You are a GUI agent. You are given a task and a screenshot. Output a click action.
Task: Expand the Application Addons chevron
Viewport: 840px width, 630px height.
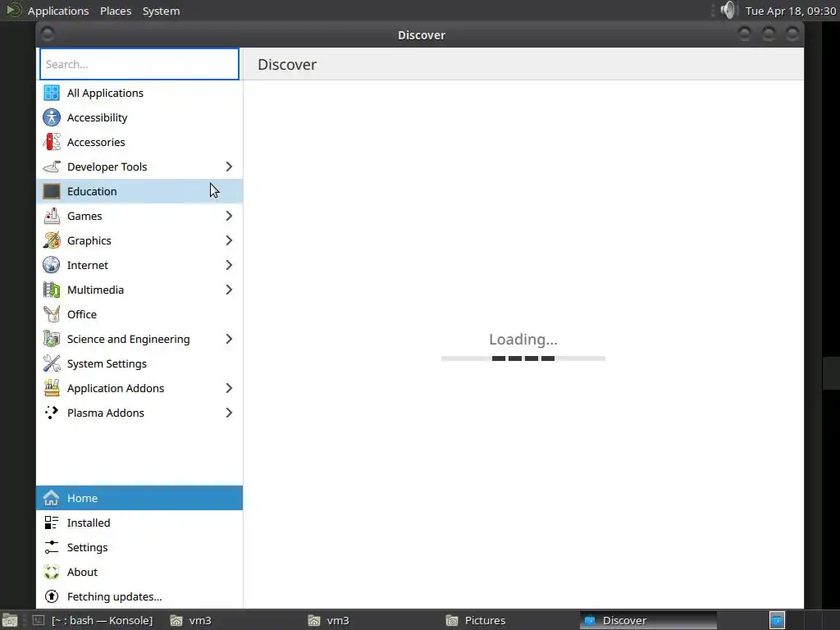coord(229,388)
